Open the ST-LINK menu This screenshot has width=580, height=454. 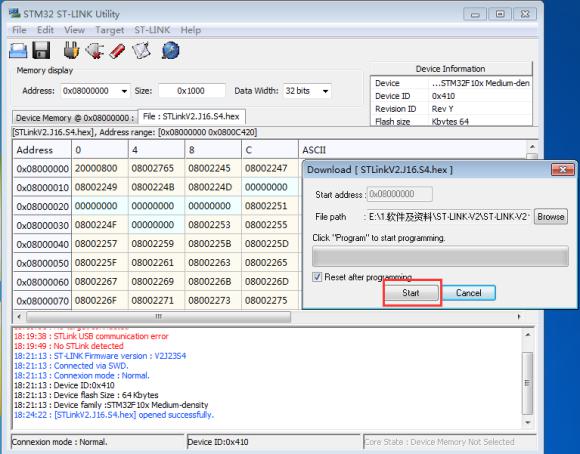point(152,30)
